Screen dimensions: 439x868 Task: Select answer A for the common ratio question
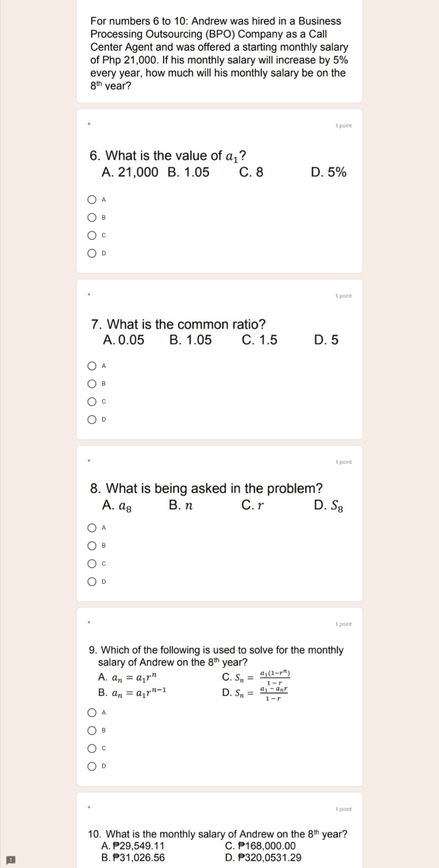pyautogui.click(x=91, y=367)
